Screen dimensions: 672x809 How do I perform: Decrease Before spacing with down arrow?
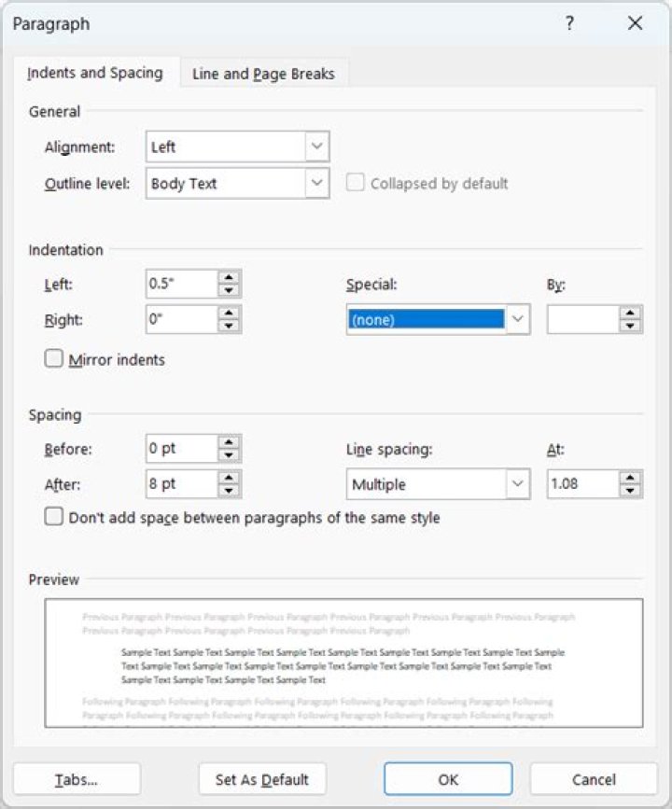[229, 455]
